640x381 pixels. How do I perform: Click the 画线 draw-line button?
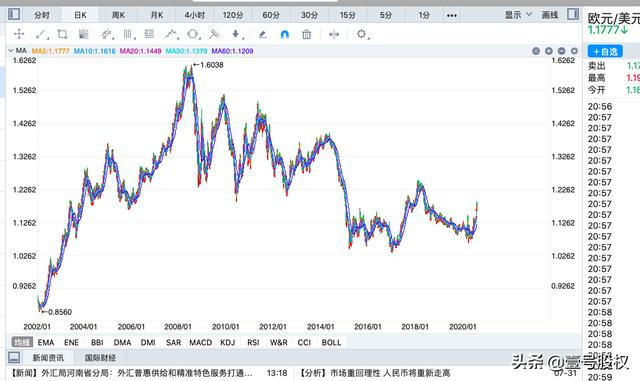(550, 15)
